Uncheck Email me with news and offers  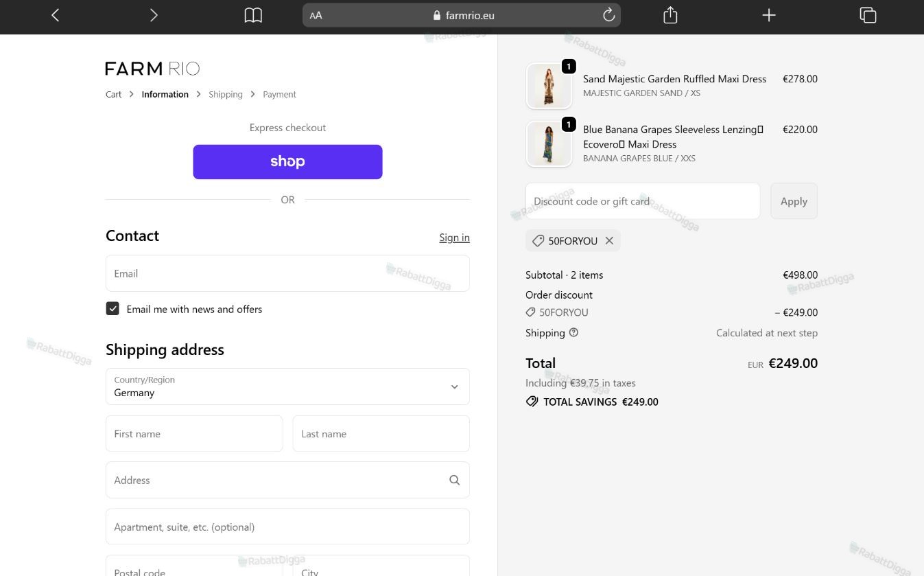pyautogui.click(x=112, y=309)
